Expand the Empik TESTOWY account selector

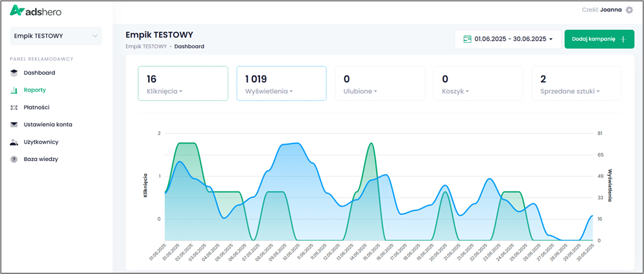tap(56, 36)
